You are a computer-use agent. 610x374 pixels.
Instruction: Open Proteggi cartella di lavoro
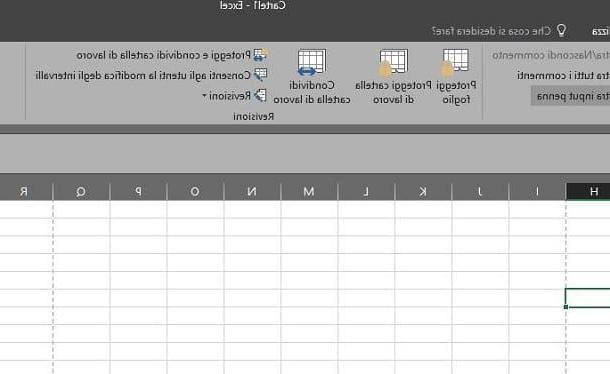pyautogui.click(x=393, y=76)
